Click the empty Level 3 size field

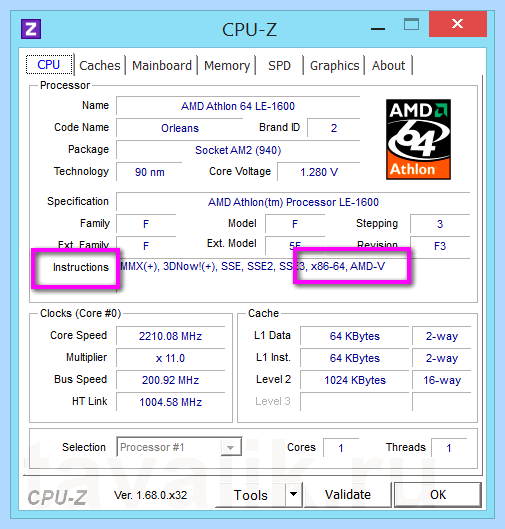[355, 402]
